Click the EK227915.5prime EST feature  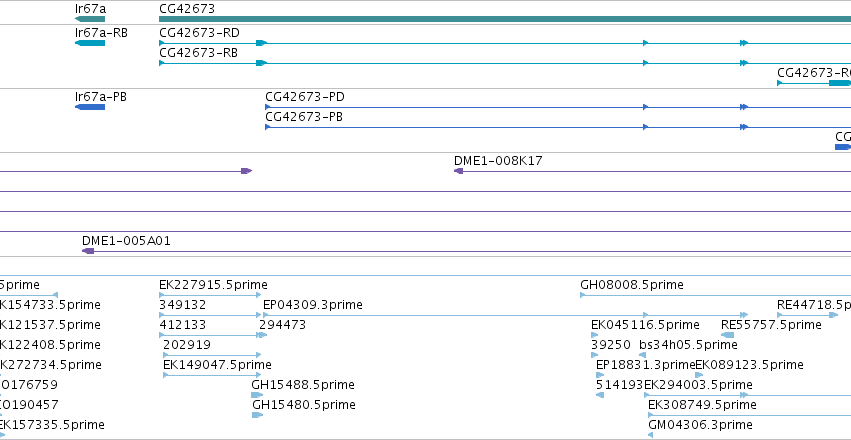point(210,295)
